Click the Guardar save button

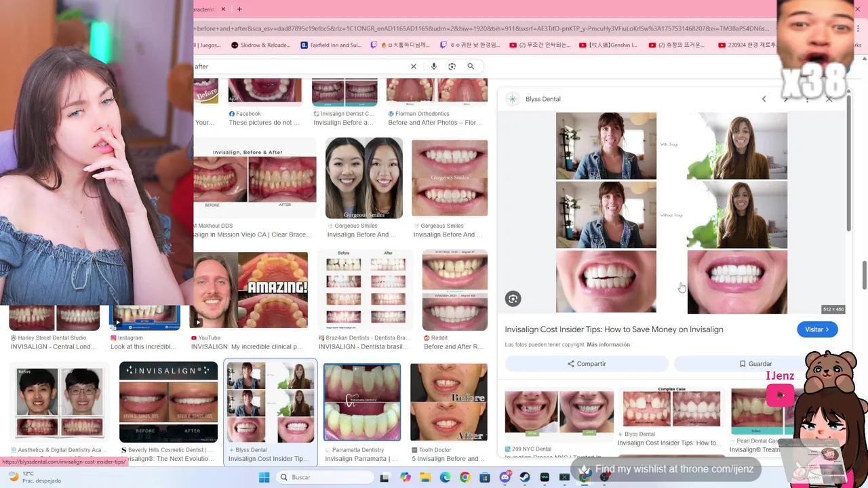tap(755, 364)
